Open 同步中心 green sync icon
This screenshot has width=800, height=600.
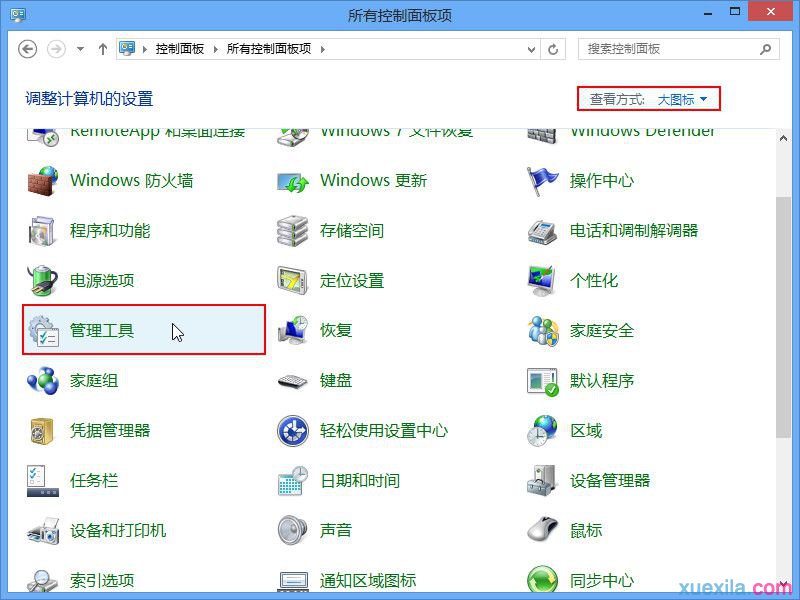542,580
